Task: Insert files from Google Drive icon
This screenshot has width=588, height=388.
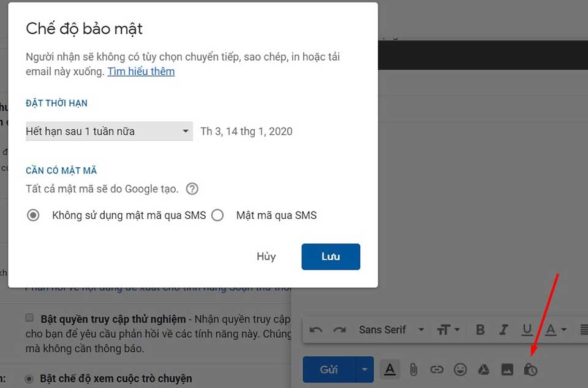Action: tap(484, 370)
